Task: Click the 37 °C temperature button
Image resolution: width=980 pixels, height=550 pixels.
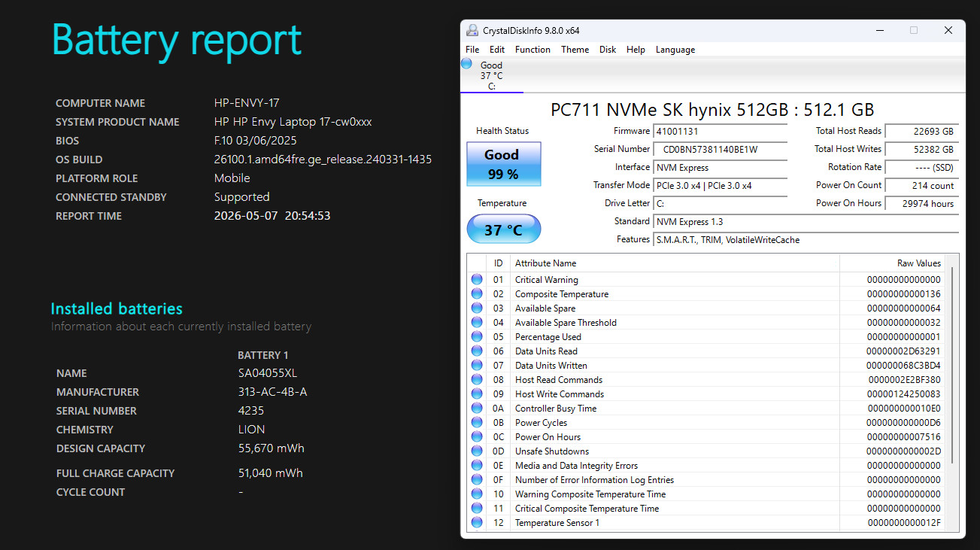Action: (503, 229)
